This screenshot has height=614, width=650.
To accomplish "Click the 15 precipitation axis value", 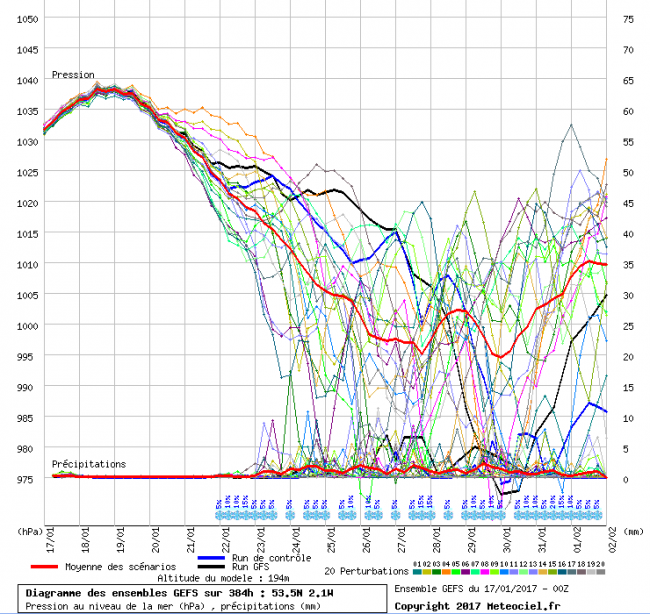I will (628, 387).
